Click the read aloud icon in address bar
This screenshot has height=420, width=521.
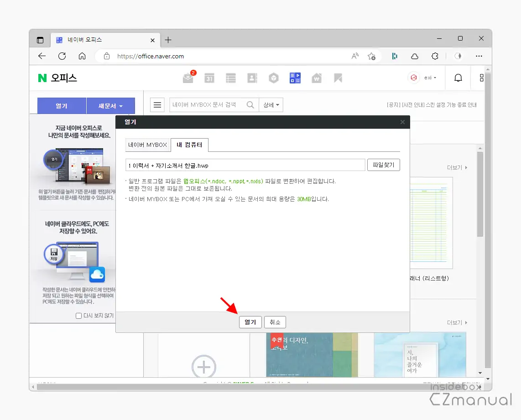tap(355, 56)
